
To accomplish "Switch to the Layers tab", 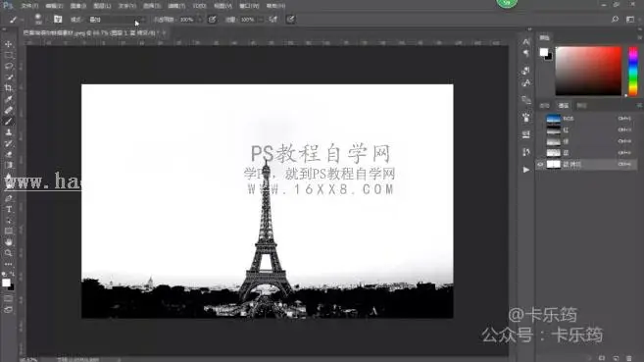I will (x=545, y=106).
